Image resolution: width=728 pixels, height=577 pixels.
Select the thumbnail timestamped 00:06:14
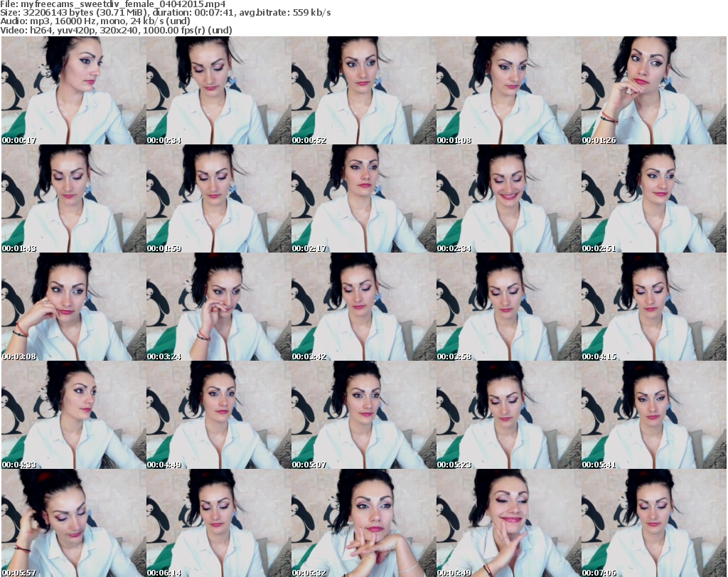(219, 523)
